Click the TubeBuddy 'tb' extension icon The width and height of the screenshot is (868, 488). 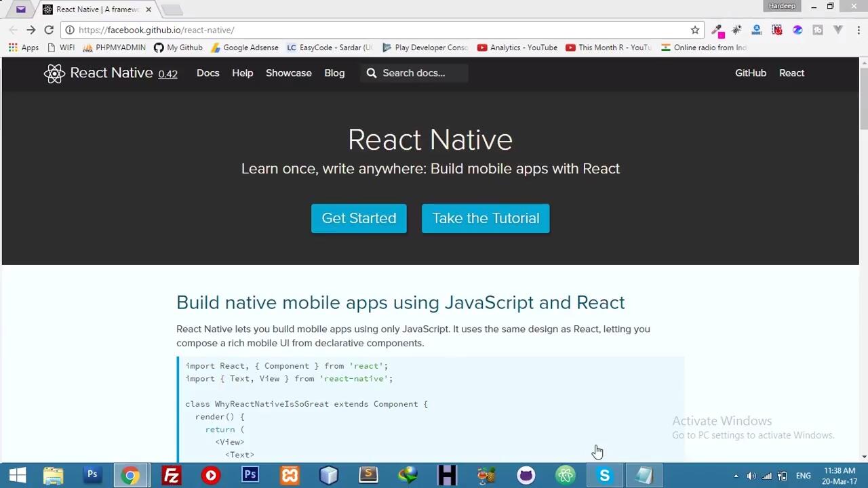(x=818, y=30)
